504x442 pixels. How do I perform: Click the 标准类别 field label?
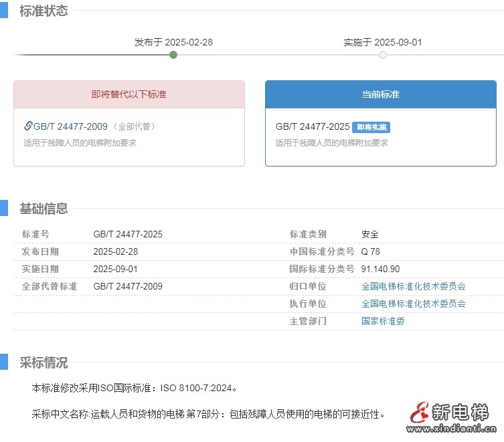(x=308, y=234)
